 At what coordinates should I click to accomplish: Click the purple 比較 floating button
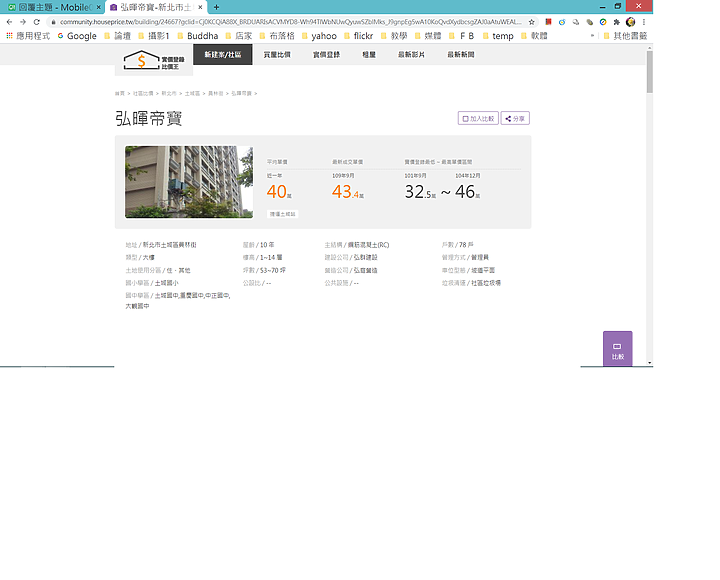point(618,349)
